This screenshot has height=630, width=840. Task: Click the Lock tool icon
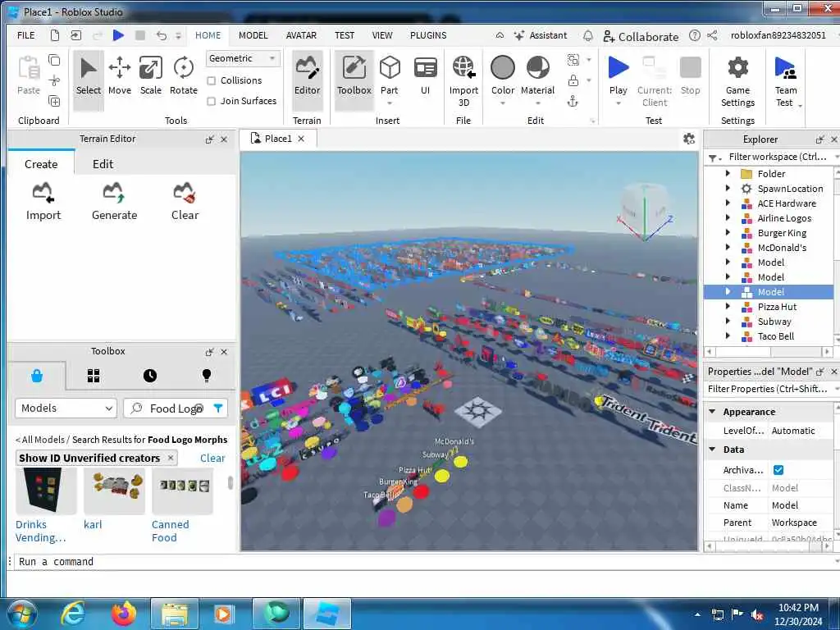[573, 80]
